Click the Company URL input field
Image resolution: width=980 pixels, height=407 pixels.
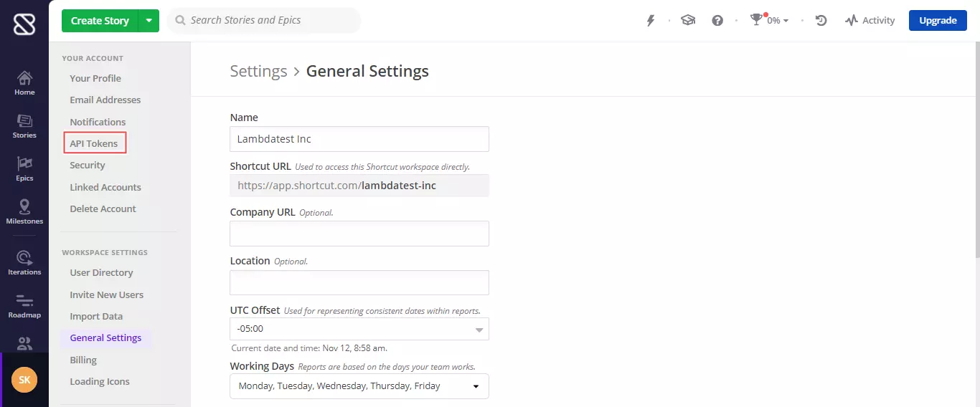(359, 234)
